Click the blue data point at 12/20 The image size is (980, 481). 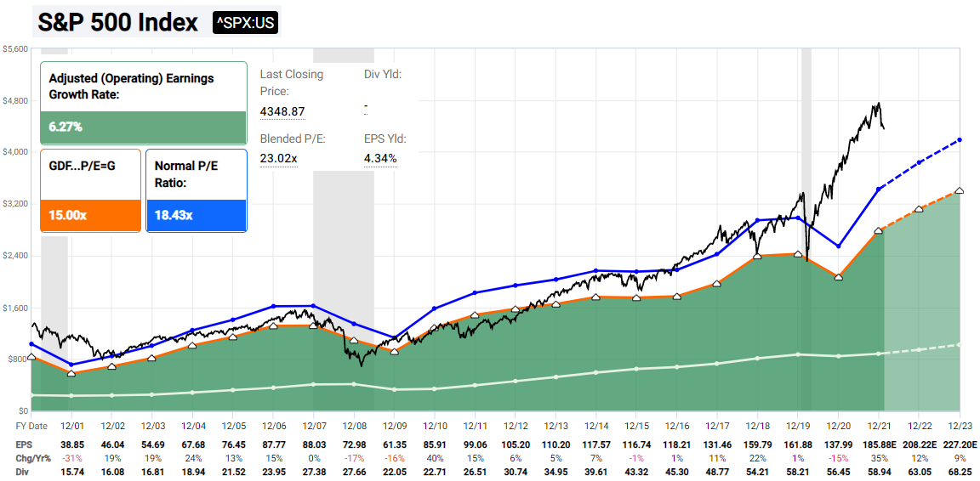pos(838,246)
